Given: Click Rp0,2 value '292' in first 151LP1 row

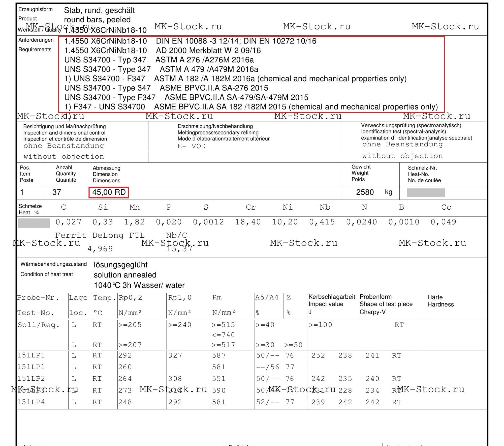Looking at the screenshot, I should point(125,355).
